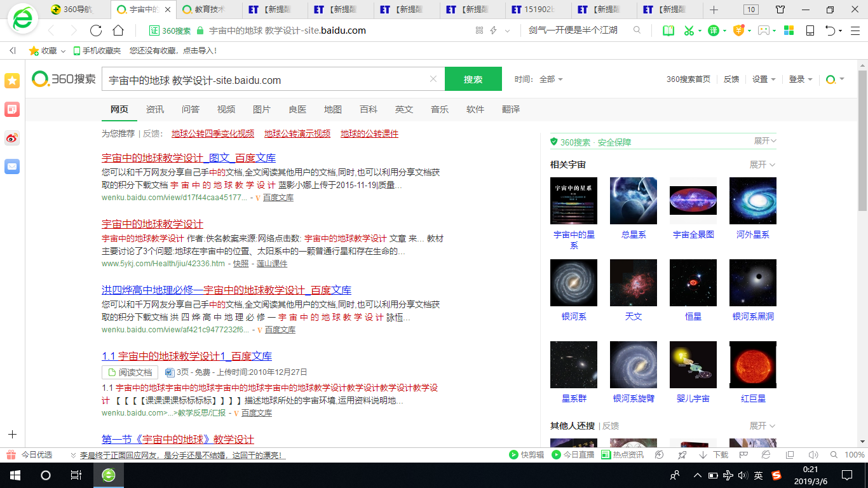Expand the 其他人还搜 section via 展开
Viewport: 868px width, 488px height.
coord(763,426)
